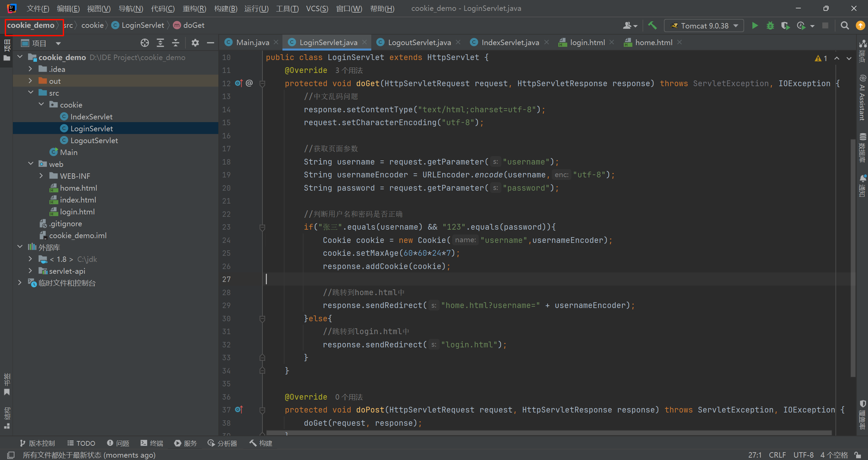Click the editor vertical scrollbar
The image size is (868, 460).
coord(853,258)
